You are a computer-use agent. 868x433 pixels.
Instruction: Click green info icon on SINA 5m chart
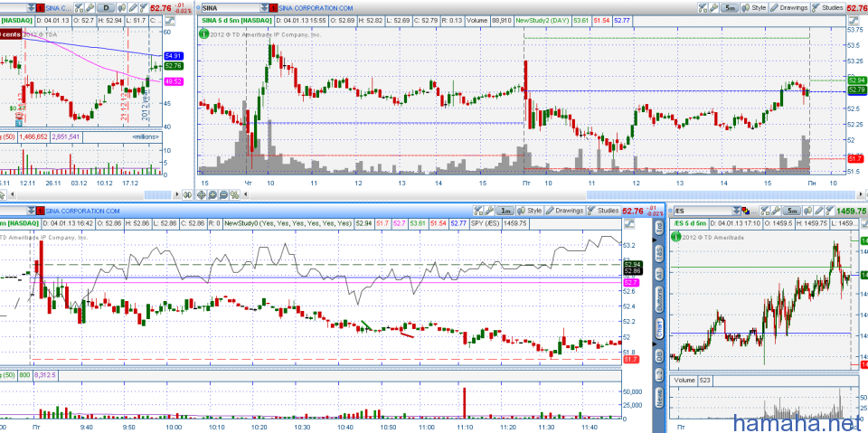pyautogui.click(x=203, y=33)
